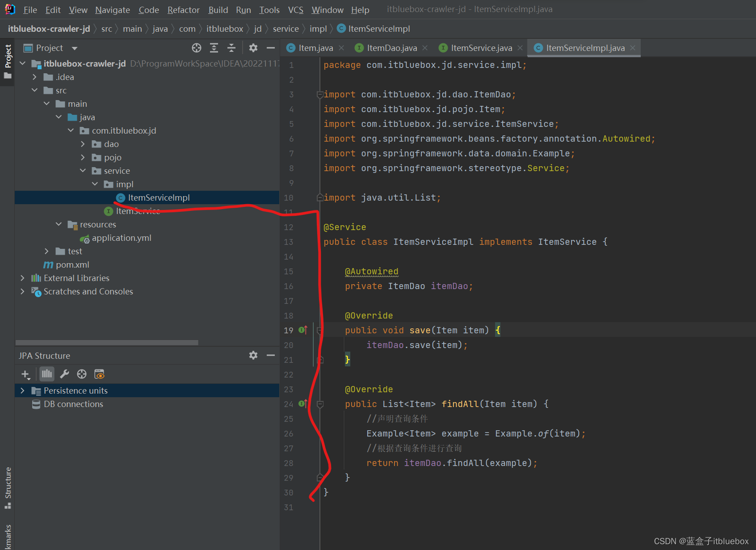Expand the .idea folder
The height and width of the screenshot is (550, 756).
34,77
